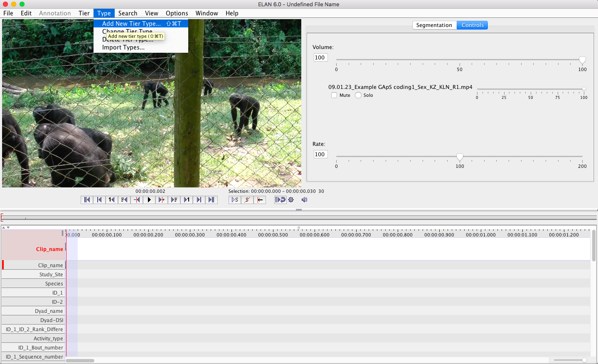Select the Solo radio button
598x364 pixels.
pyautogui.click(x=358, y=95)
